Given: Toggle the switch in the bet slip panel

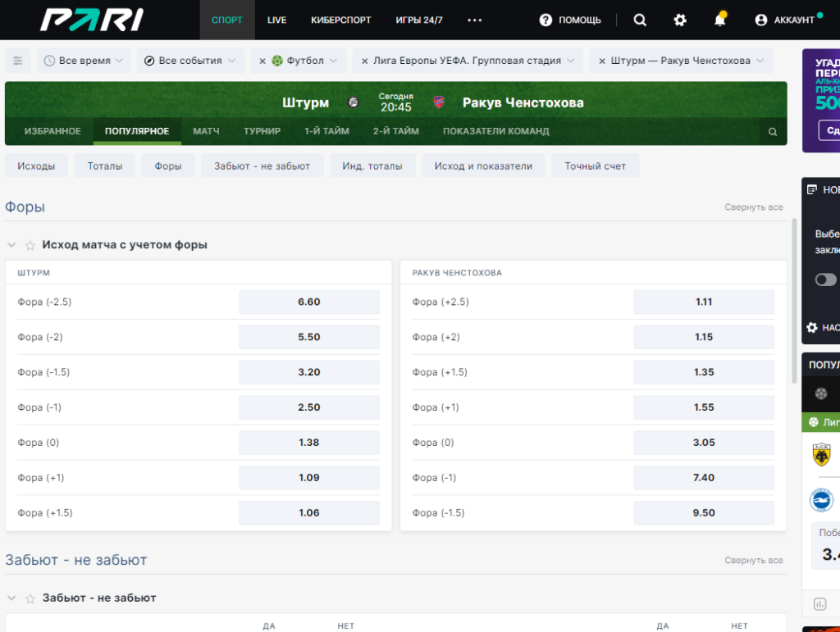Looking at the screenshot, I should tap(825, 280).
